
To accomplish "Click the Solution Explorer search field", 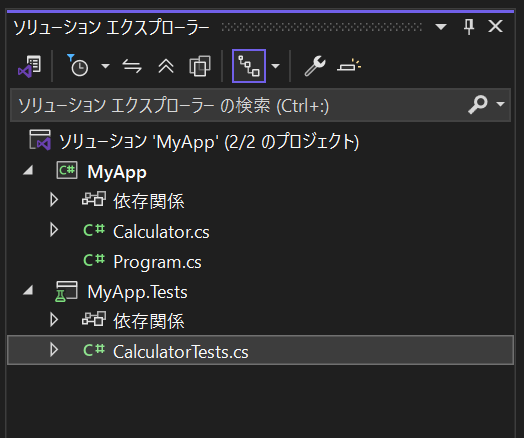I will click(260, 105).
